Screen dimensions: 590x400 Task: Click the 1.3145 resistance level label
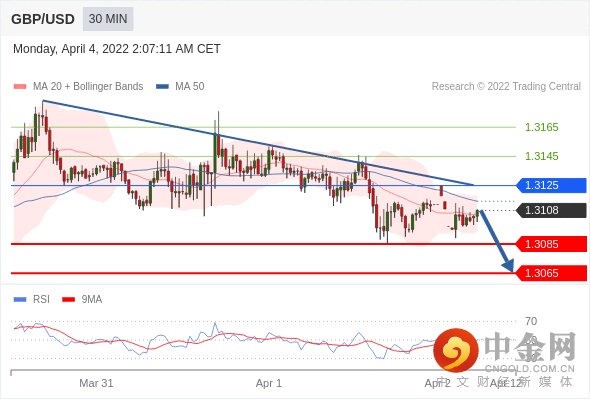[x=541, y=156]
